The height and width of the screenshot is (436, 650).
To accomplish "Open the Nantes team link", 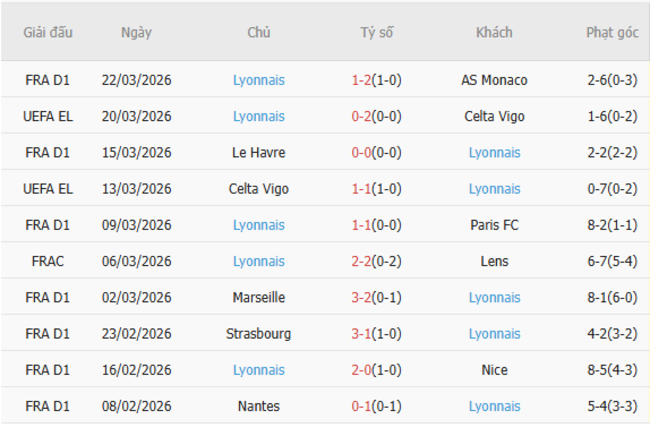I will tap(259, 406).
